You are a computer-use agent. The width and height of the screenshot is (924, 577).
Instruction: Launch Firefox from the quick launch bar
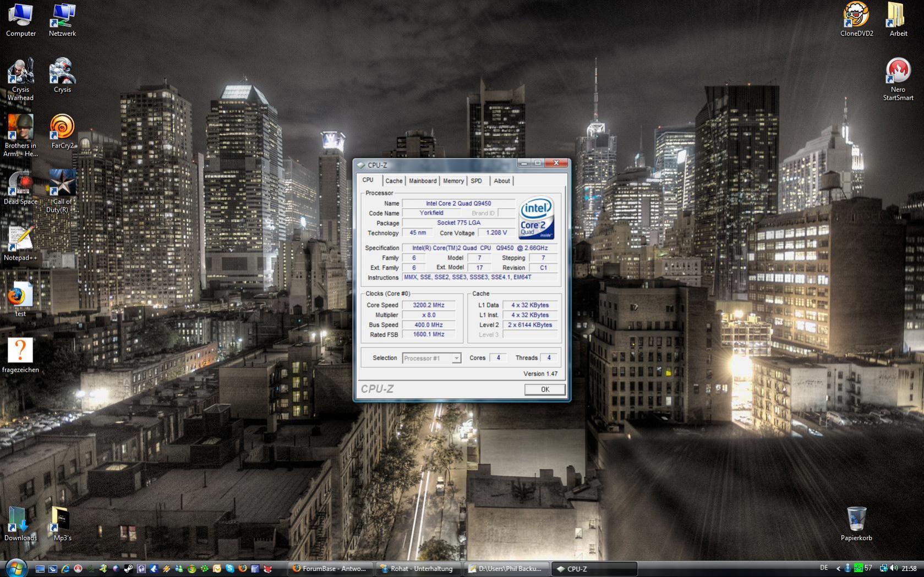point(242,569)
